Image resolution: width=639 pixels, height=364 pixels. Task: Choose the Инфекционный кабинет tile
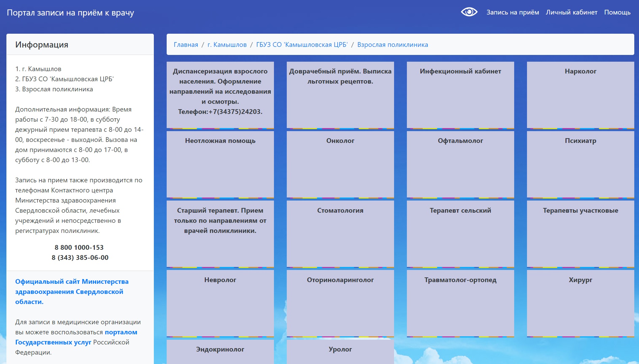click(460, 94)
